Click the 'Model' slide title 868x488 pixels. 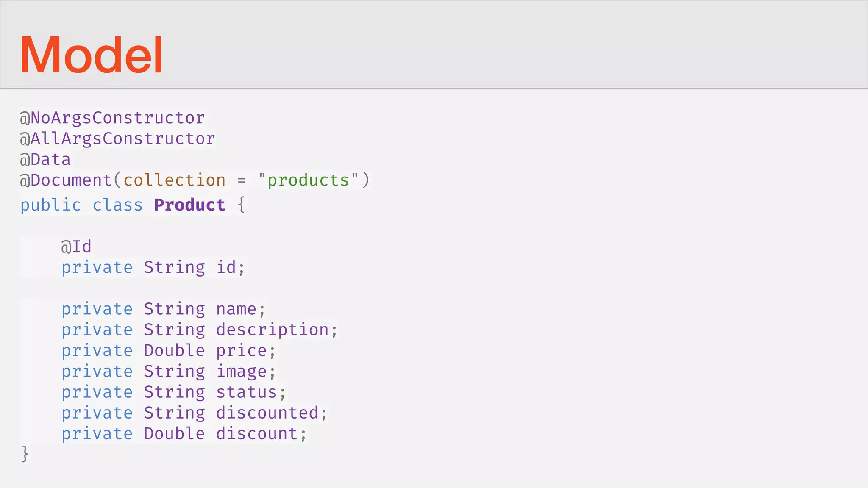click(91, 55)
